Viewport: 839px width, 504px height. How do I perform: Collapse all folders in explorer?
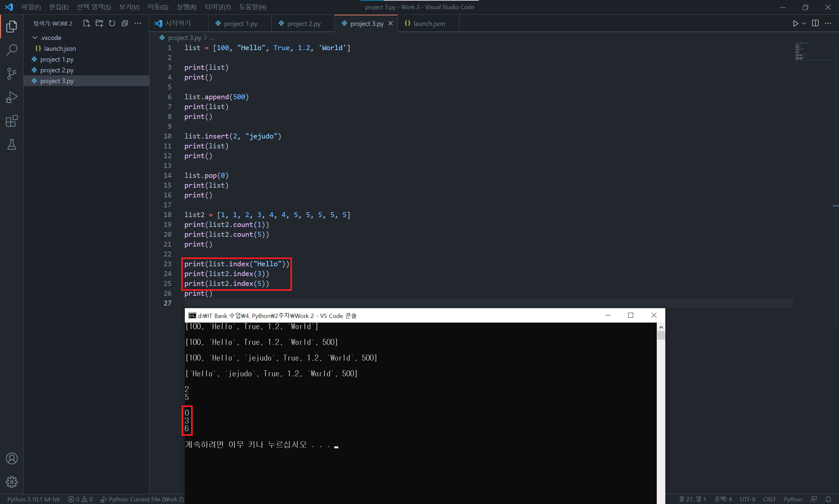click(x=125, y=24)
